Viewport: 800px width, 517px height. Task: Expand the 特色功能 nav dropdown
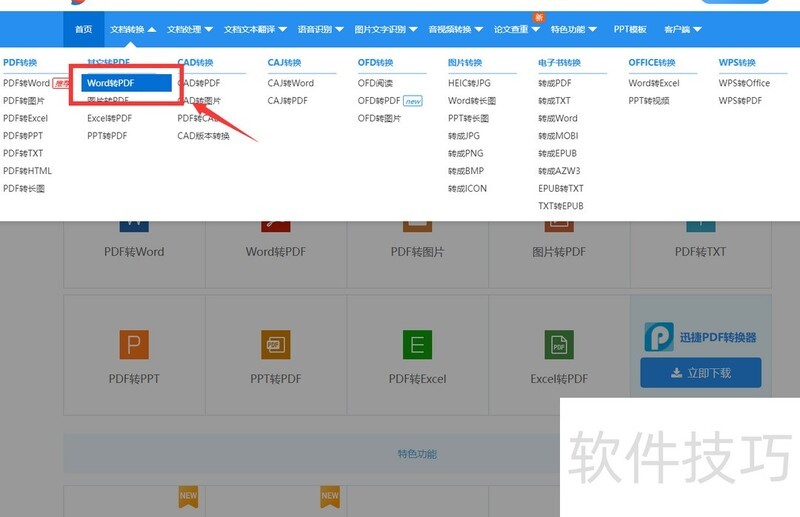(573, 30)
